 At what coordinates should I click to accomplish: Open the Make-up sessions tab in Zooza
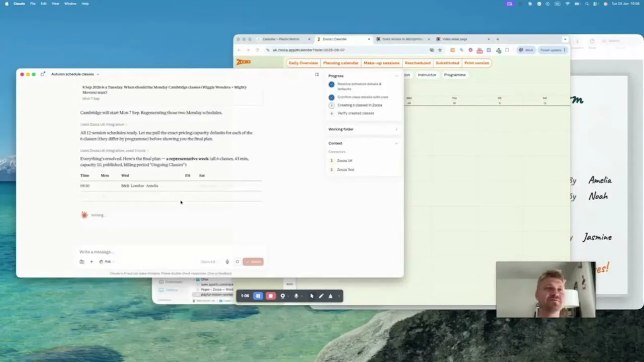(x=382, y=63)
